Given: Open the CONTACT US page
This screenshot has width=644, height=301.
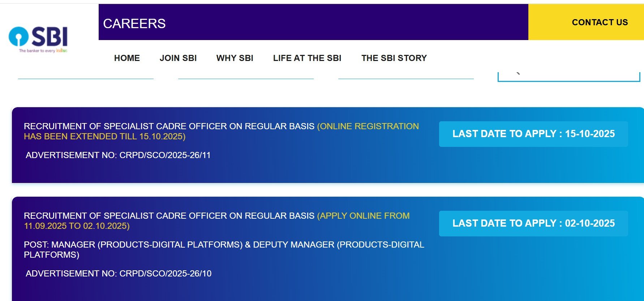Looking at the screenshot, I should pos(600,22).
